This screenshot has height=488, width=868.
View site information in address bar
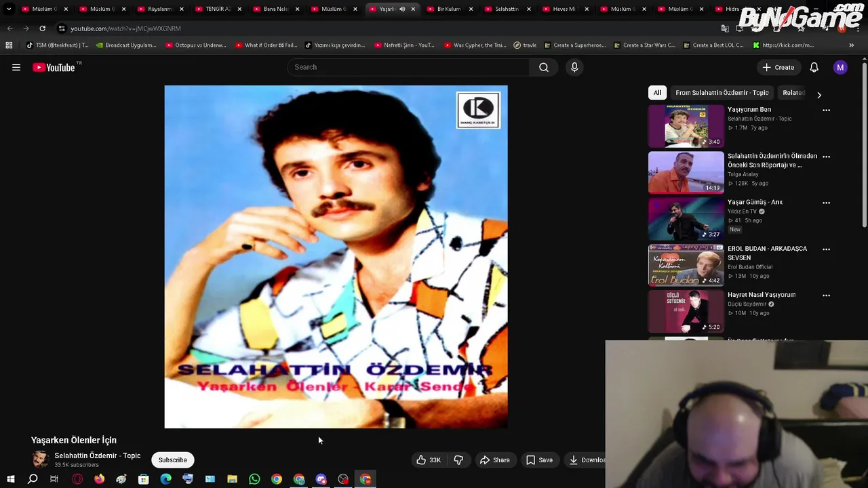pos(62,28)
